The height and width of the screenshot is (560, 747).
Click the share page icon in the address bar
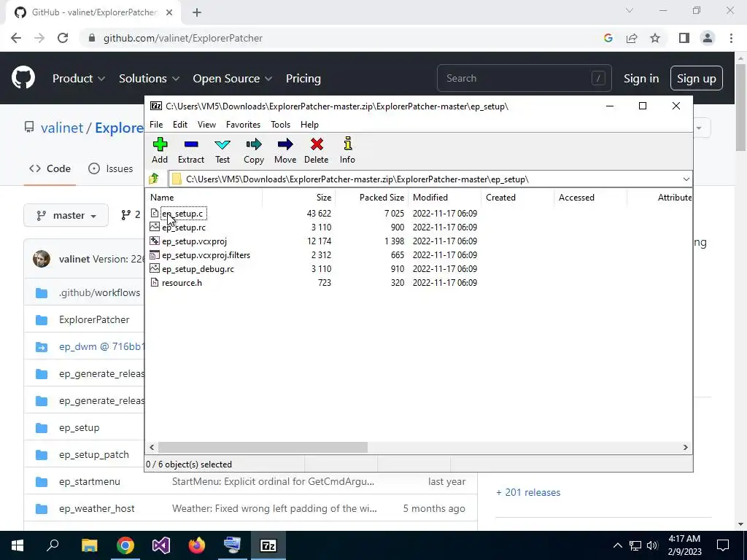coord(632,38)
